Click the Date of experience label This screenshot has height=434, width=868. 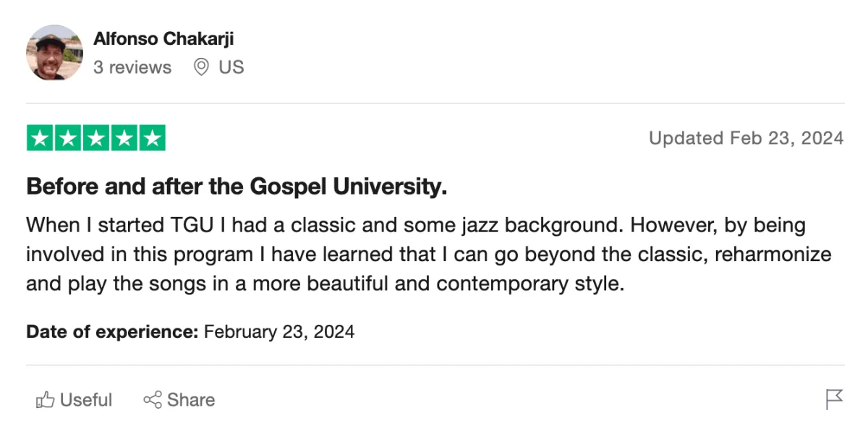112,332
